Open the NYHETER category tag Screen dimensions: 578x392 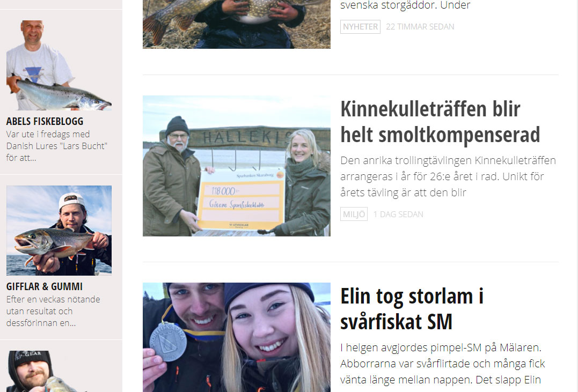tap(360, 26)
